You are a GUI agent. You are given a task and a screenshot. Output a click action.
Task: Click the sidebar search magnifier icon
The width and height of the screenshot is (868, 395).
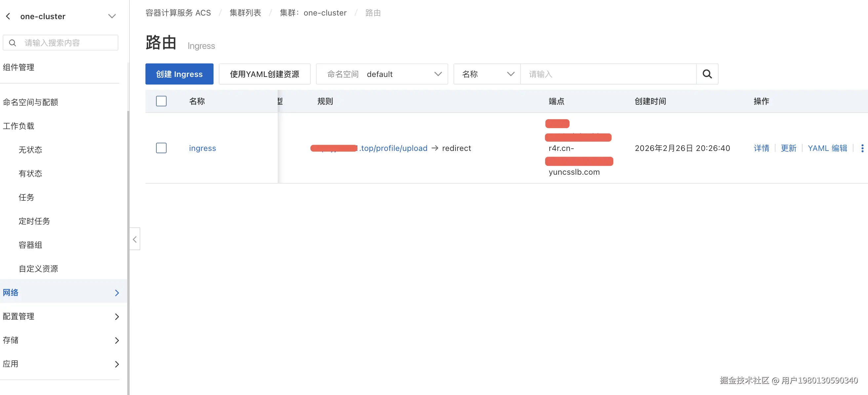click(x=13, y=43)
